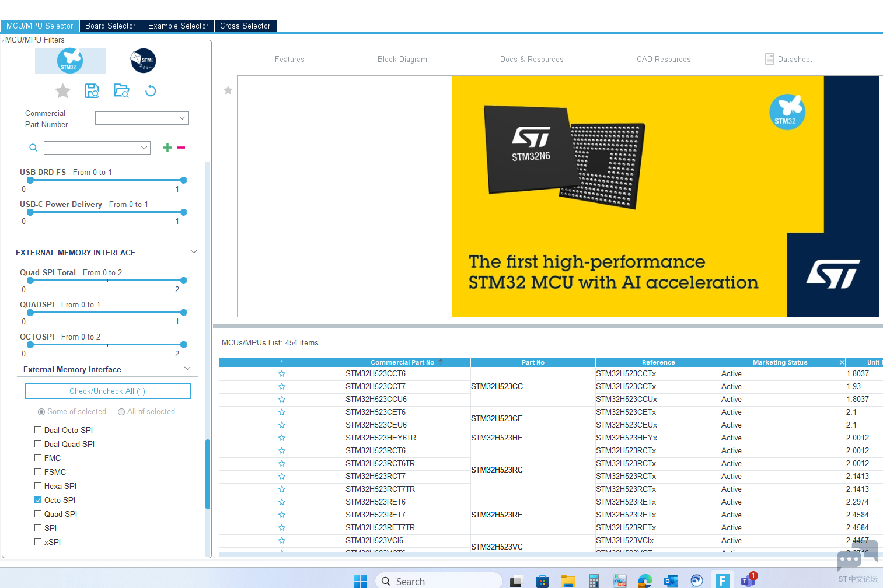This screenshot has width=883, height=588.
Task: Switch to the Example Selector tab
Action: 178,26
